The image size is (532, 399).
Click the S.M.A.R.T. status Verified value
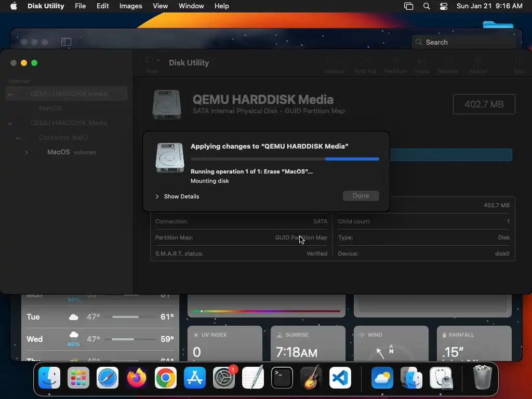point(317,254)
